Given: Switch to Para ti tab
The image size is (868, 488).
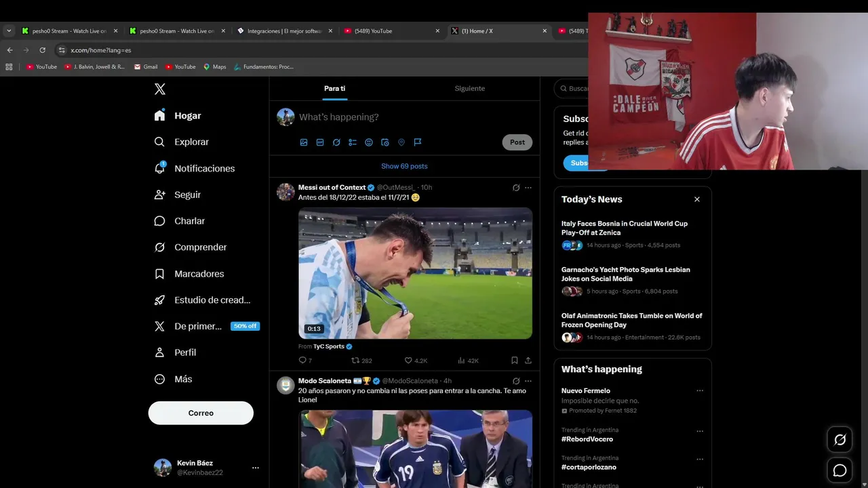Looking at the screenshot, I should point(334,89).
